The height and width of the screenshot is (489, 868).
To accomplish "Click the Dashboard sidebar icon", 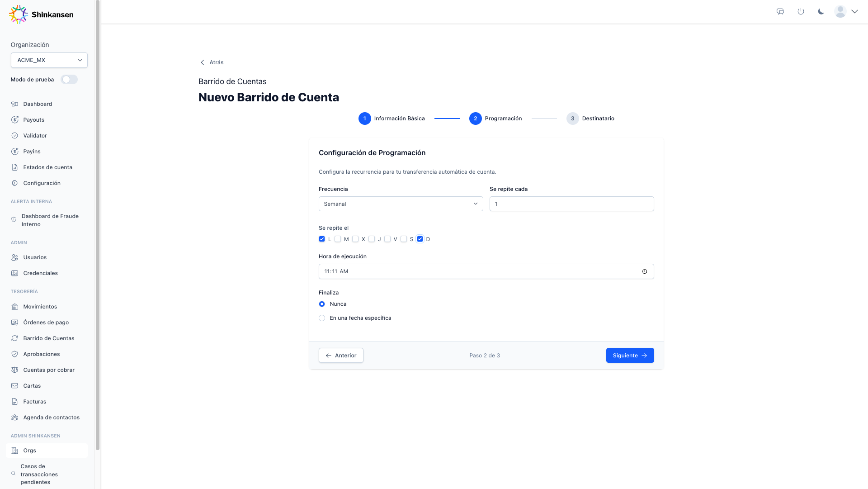I will tap(14, 104).
